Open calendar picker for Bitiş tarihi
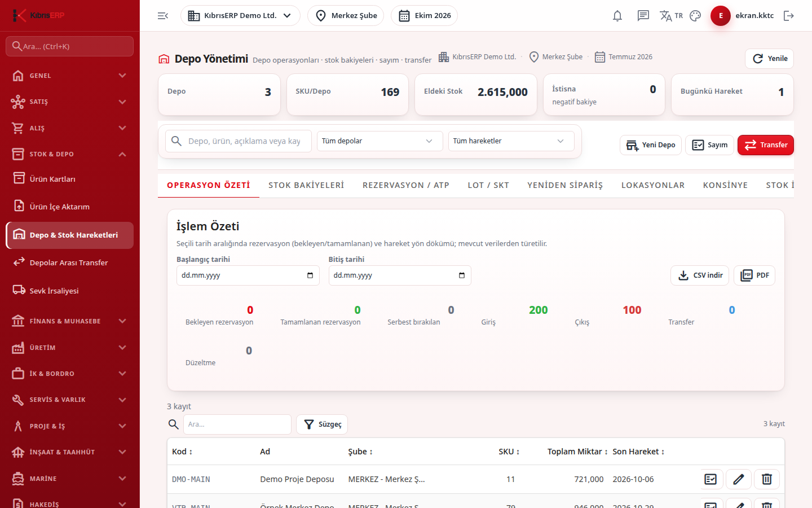This screenshot has height=508, width=812. tap(462, 275)
